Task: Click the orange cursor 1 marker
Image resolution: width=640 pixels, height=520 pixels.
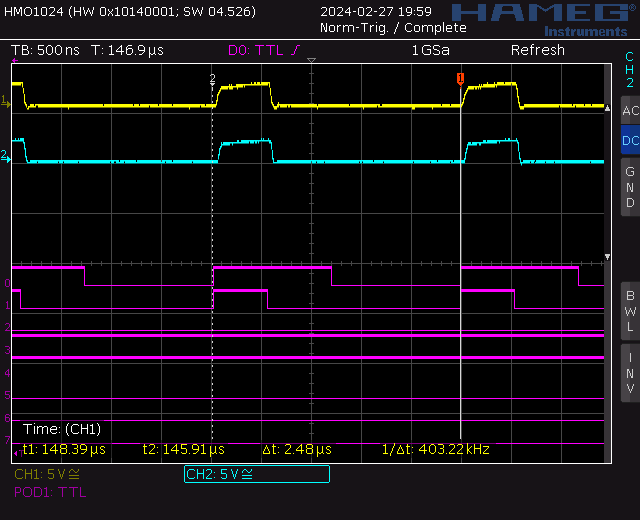Action: [x=460, y=78]
